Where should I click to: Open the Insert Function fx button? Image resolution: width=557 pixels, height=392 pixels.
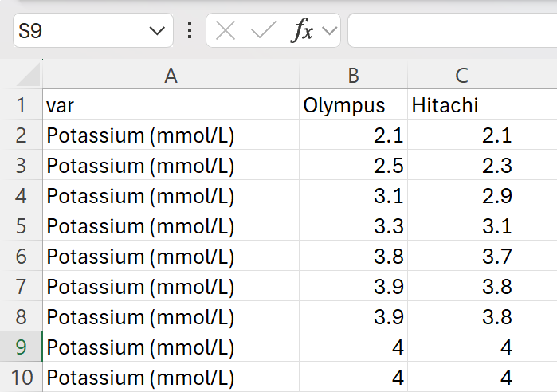(302, 31)
